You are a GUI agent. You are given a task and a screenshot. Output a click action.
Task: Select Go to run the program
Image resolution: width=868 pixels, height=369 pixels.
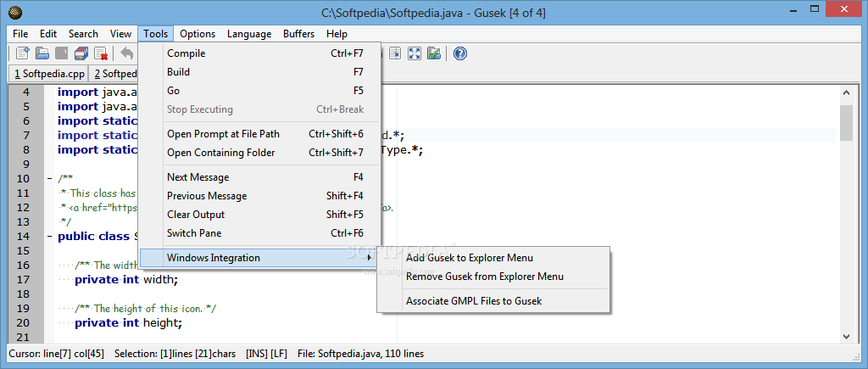[x=259, y=91]
